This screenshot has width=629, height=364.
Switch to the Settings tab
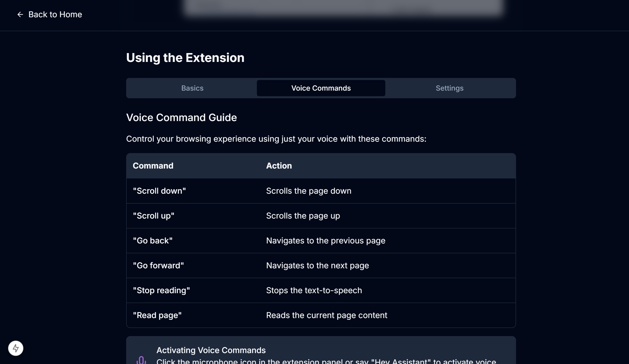coord(449,88)
